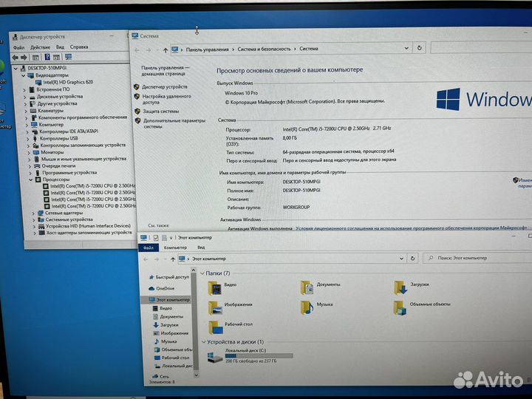532x399 pixels.
Task: Collapse Устройства и диски (1) group
Action: 204,342
